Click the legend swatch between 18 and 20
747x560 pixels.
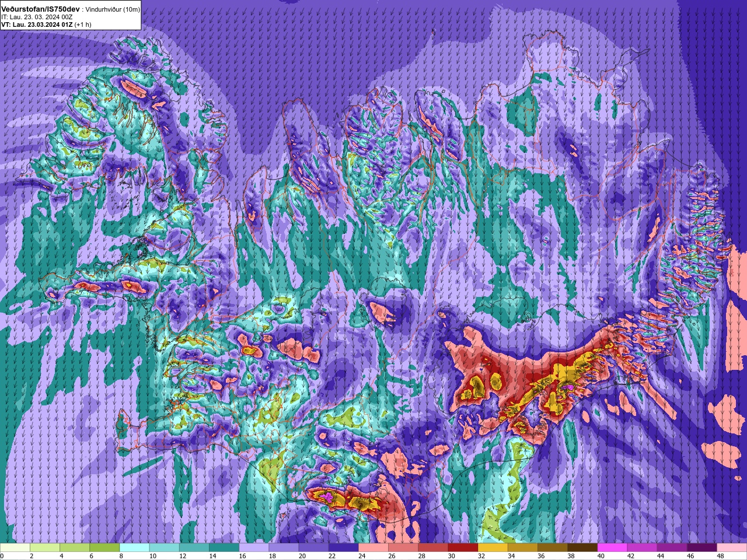[284, 548]
